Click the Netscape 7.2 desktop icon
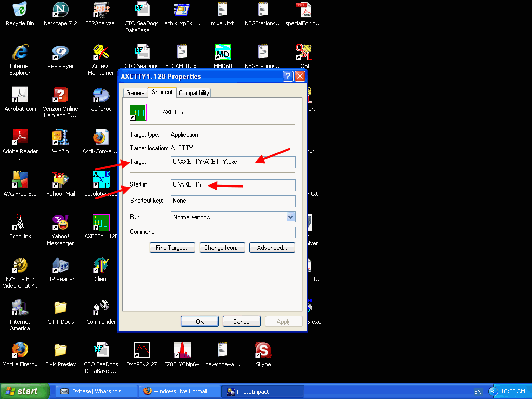The image size is (532, 399). tap(60, 10)
